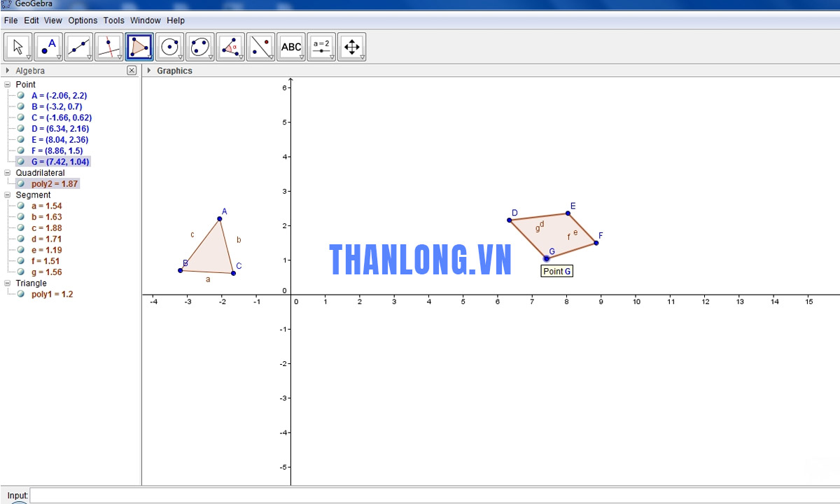Pick the Perpendicular Line tool

point(108,47)
